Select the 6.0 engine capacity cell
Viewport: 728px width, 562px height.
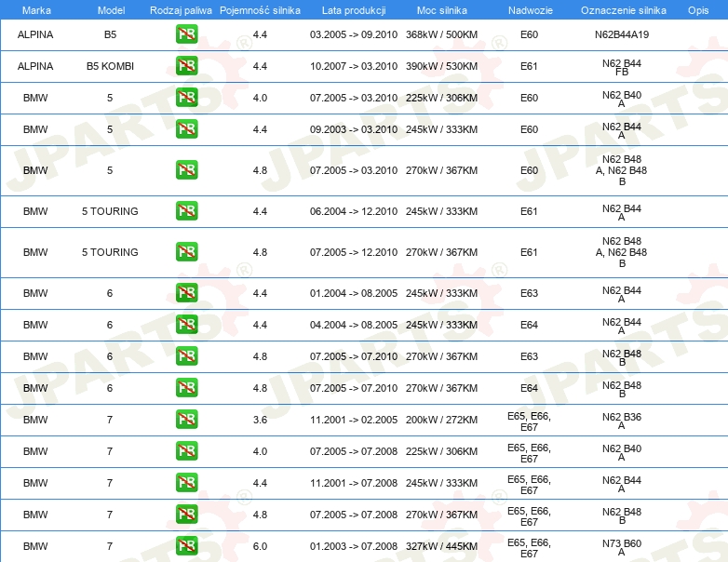coord(260,546)
